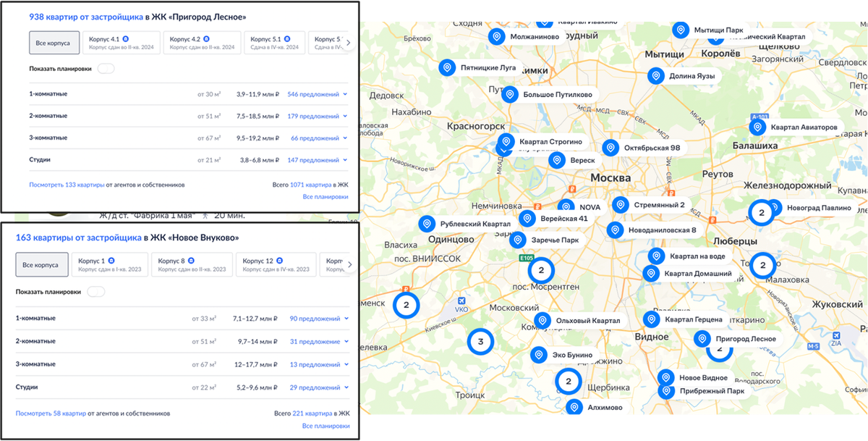Click the Пригород Лесное map pin

pos(702,338)
